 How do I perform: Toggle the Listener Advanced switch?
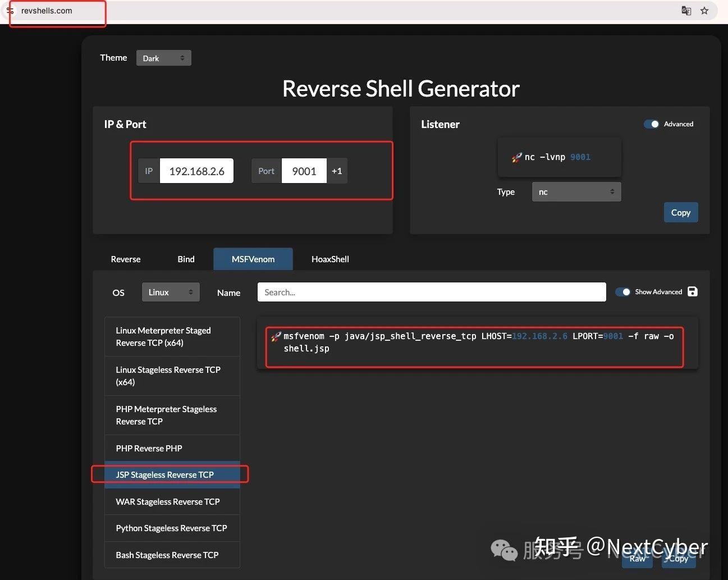(651, 124)
